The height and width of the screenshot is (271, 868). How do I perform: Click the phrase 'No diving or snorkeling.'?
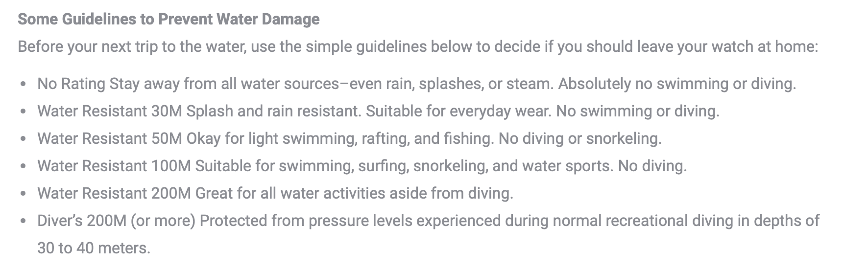coord(580,139)
